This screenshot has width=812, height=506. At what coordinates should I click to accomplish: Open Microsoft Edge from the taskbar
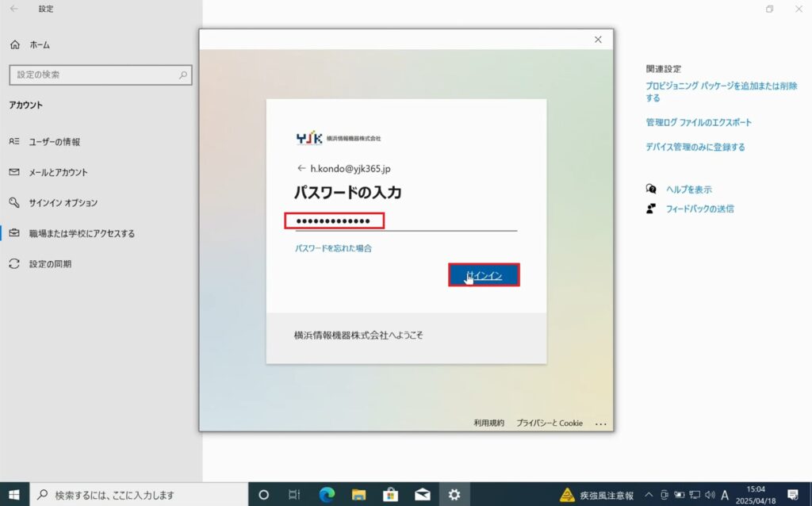pos(327,494)
